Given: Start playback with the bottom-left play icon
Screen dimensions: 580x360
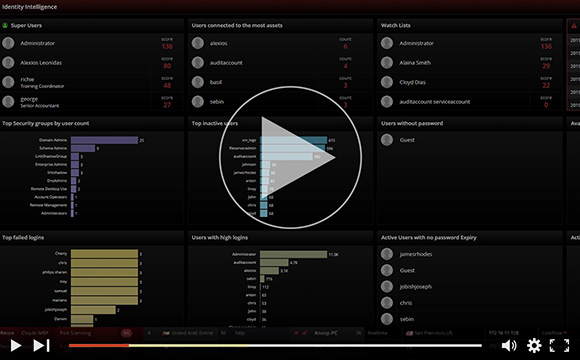Looking at the screenshot, I should pyautogui.click(x=16, y=346).
